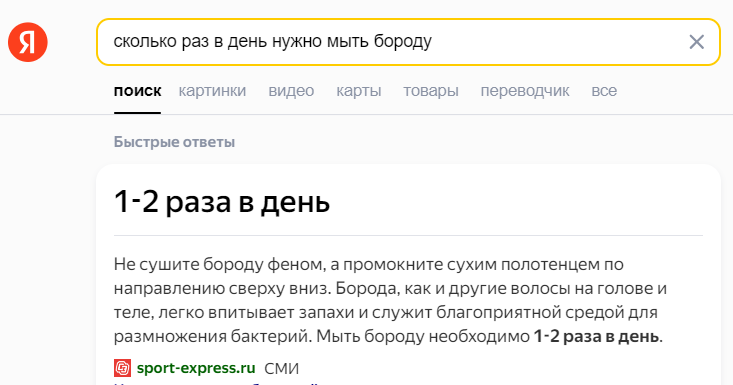Screen dimensions: 733x385
Task: Switch to картинки tab
Action: click(x=212, y=91)
